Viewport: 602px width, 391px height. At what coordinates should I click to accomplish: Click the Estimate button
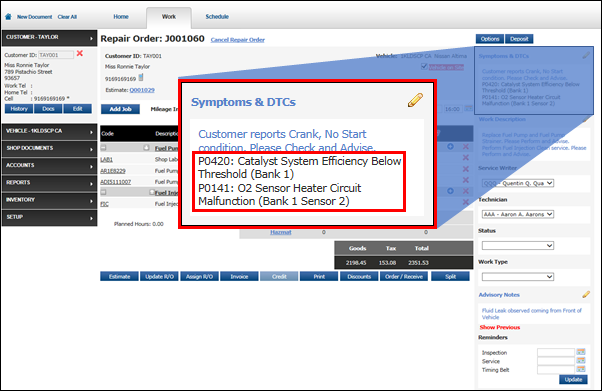point(119,277)
